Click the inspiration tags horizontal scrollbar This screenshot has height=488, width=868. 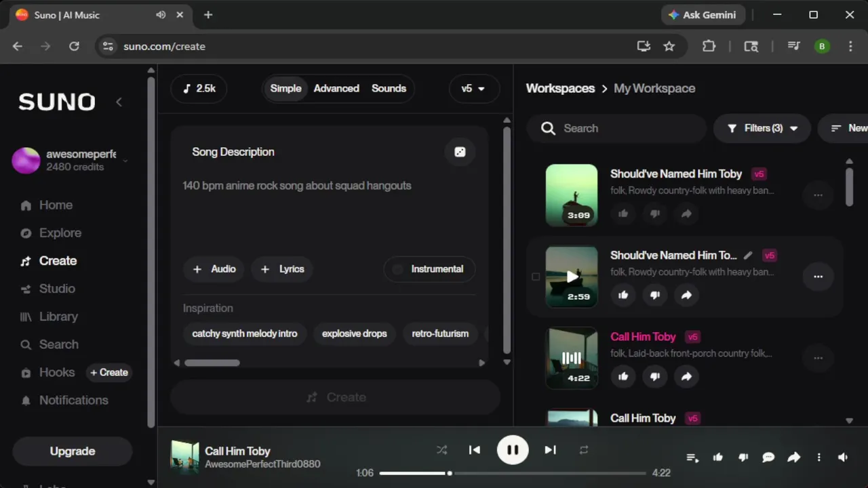[212, 363]
